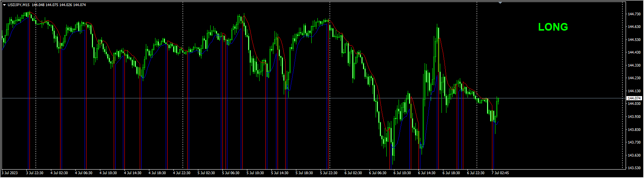644x178 pixels.
Task: Click the 144.430 price scale label
Action: tap(634, 52)
